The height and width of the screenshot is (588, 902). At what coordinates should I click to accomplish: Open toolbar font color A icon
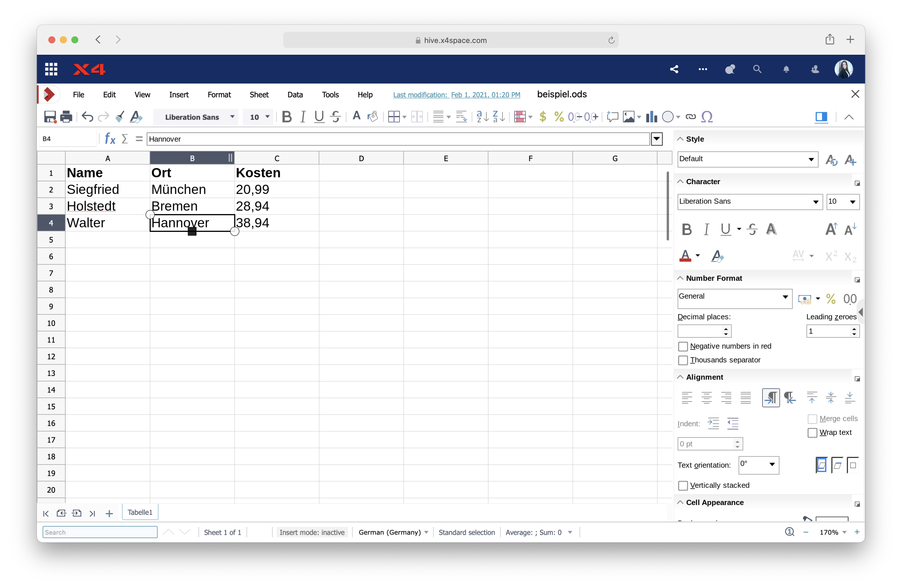[356, 116]
